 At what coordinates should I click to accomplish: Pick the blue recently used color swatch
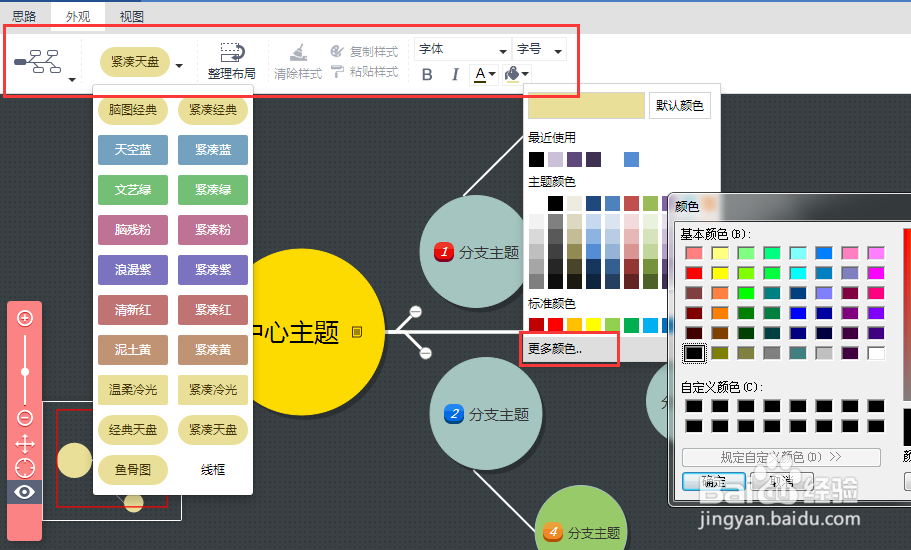click(631, 159)
